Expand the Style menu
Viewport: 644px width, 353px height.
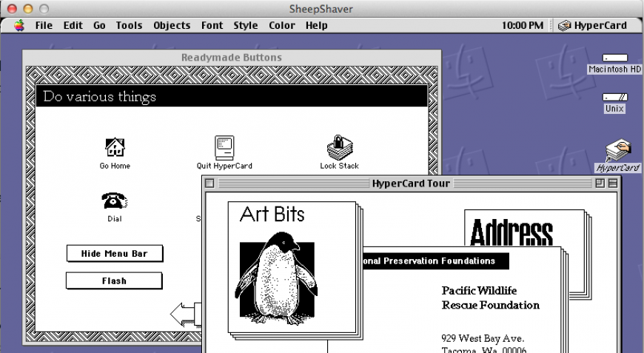[246, 25]
